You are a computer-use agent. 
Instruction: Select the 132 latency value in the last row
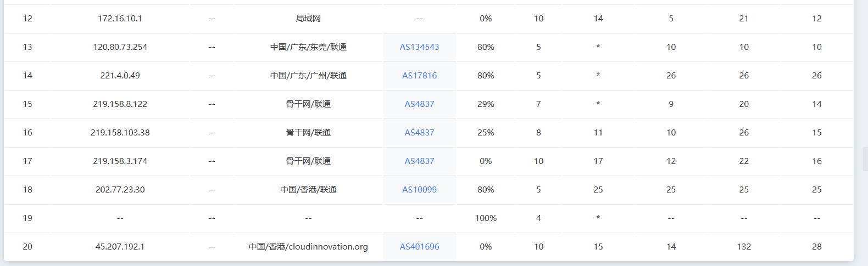[x=744, y=247]
